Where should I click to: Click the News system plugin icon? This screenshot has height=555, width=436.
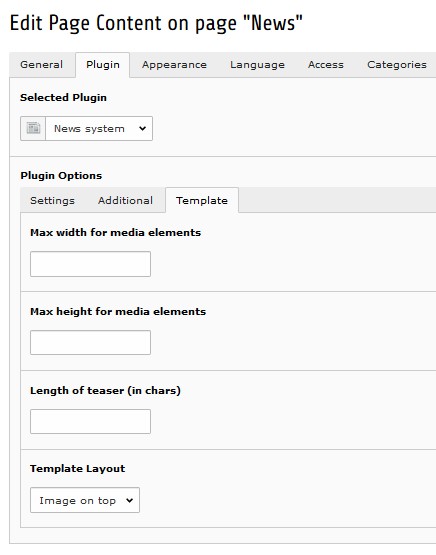33,128
